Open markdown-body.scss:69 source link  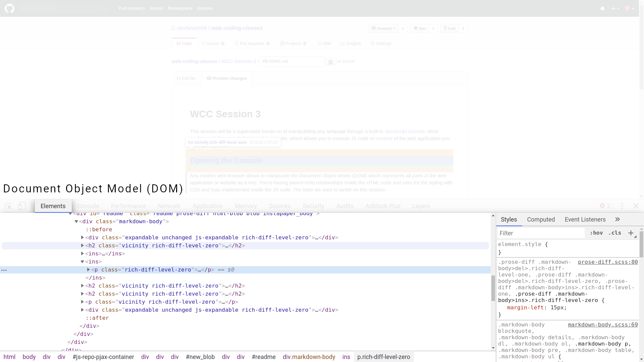(602, 325)
